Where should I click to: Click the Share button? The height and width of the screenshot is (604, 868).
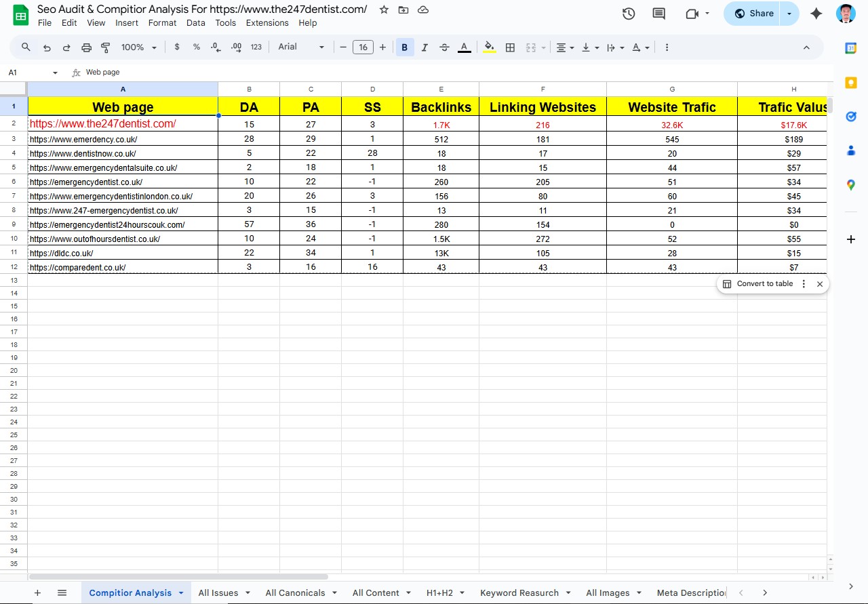click(x=751, y=13)
